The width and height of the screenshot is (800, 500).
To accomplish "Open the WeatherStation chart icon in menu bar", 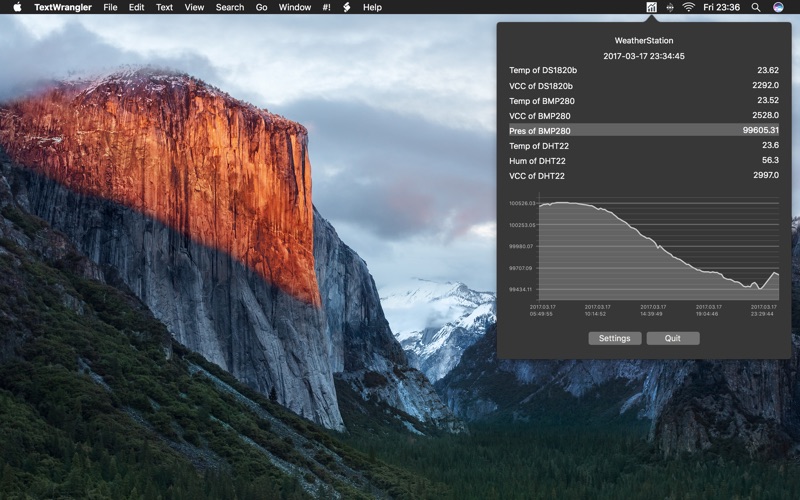I will pos(651,7).
